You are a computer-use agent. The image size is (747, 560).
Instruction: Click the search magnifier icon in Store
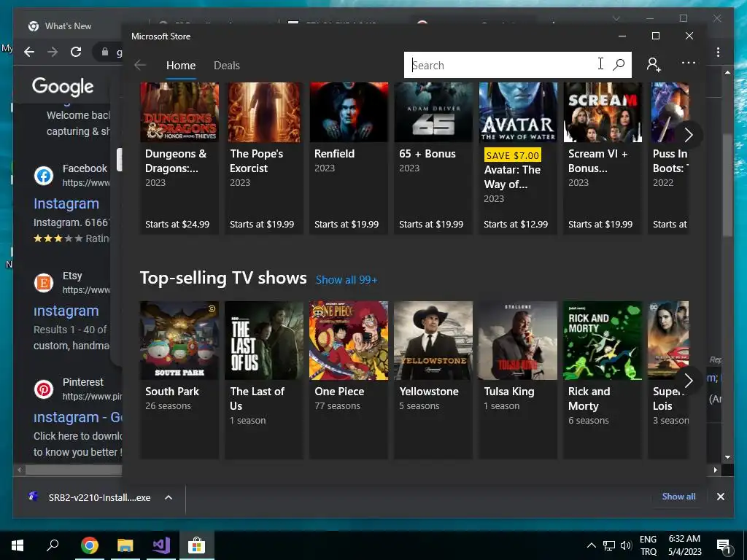(619, 64)
